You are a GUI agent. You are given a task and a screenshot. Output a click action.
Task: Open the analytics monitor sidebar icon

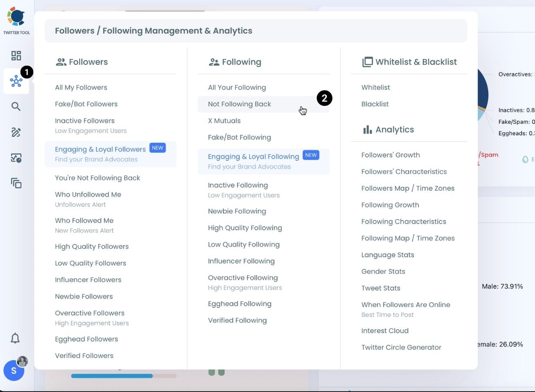(x=16, y=158)
